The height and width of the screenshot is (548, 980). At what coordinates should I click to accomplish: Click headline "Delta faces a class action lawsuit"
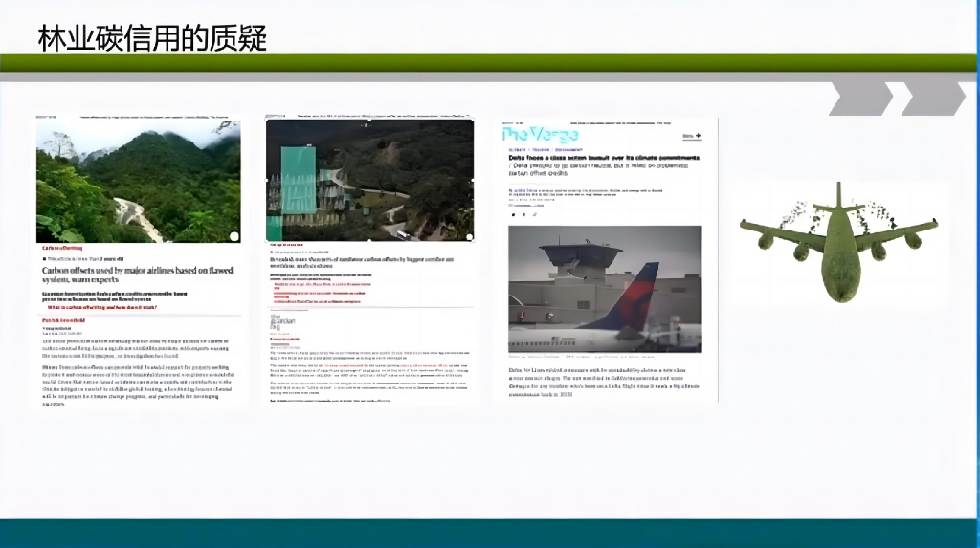click(604, 158)
